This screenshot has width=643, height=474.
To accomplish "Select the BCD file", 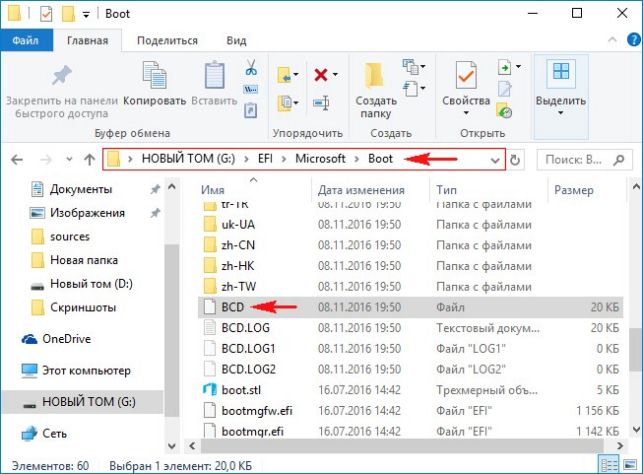I will click(x=410, y=307).
